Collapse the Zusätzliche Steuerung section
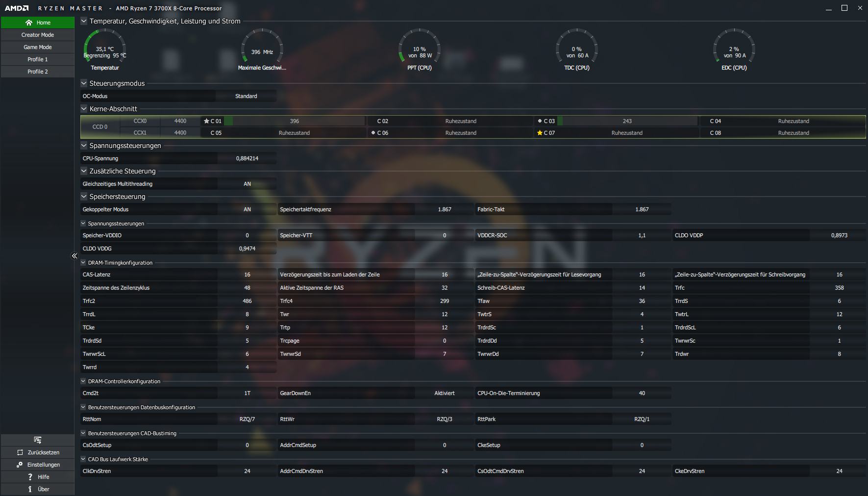This screenshot has width=868, height=496. click(84, 171)
